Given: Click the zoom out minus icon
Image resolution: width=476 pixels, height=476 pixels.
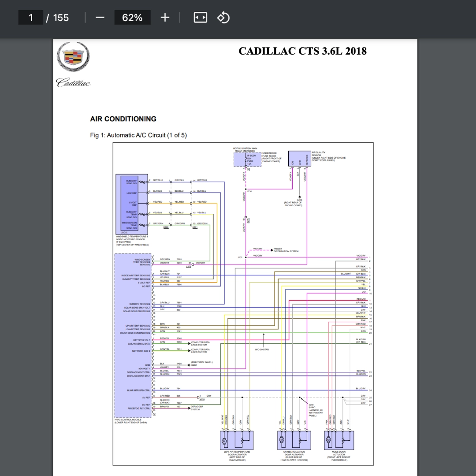Looking at the screenshot, I should click(100, 18).
